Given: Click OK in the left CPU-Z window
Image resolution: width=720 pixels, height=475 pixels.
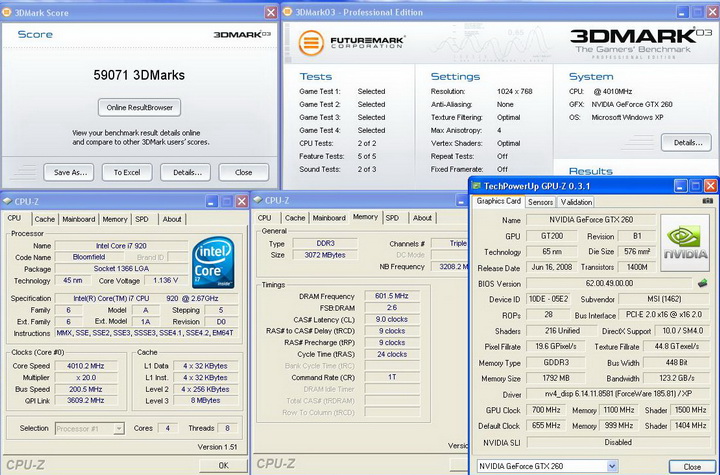Looking at the screenshot, I should click(x=223, y=465).
